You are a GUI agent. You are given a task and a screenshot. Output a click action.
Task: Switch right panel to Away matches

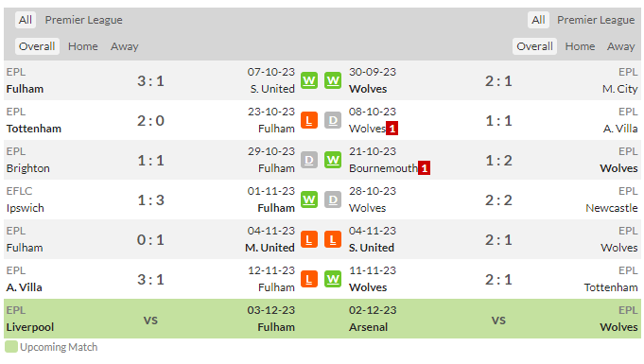tap(621, 46)
